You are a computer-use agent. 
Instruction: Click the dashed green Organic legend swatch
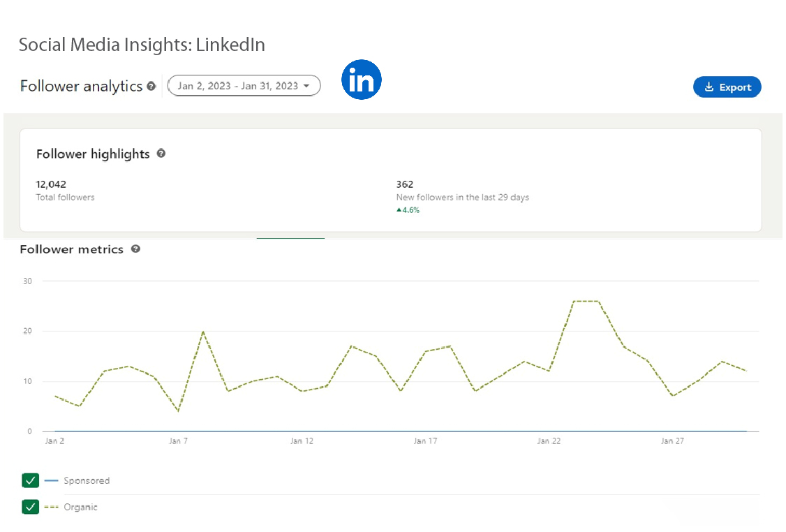click(51, 507)
